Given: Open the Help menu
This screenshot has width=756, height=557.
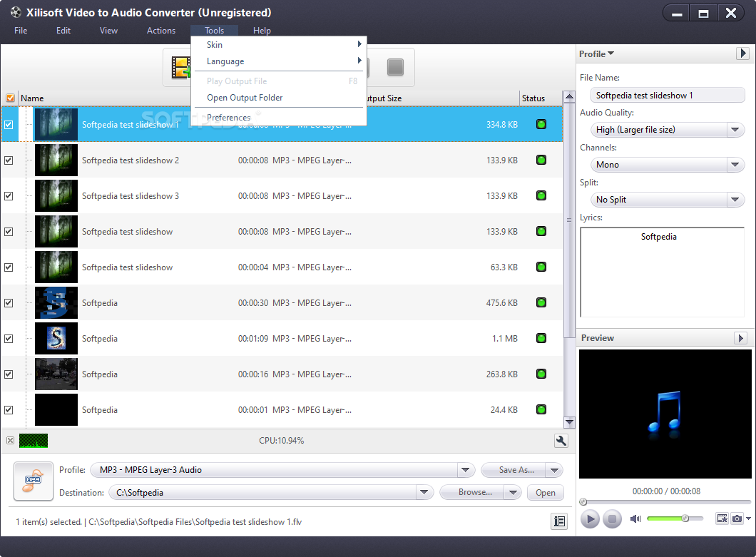Looking at the screenshot, I should [x=262, y=31].
